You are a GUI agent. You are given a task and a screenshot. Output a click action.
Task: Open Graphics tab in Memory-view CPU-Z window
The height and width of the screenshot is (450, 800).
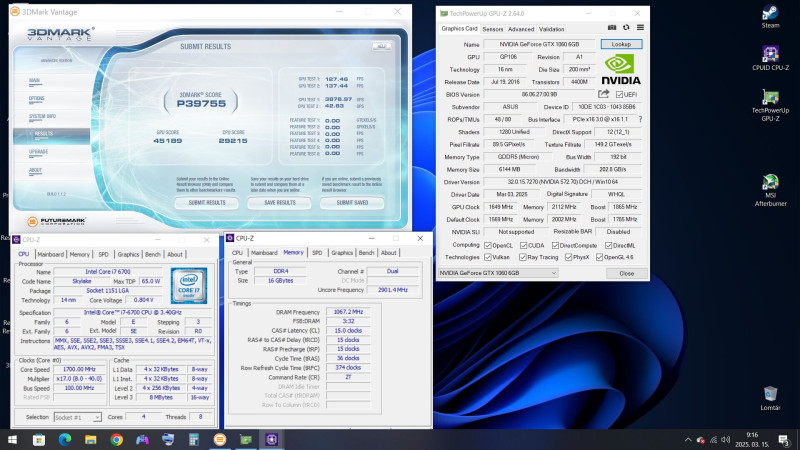342,253
